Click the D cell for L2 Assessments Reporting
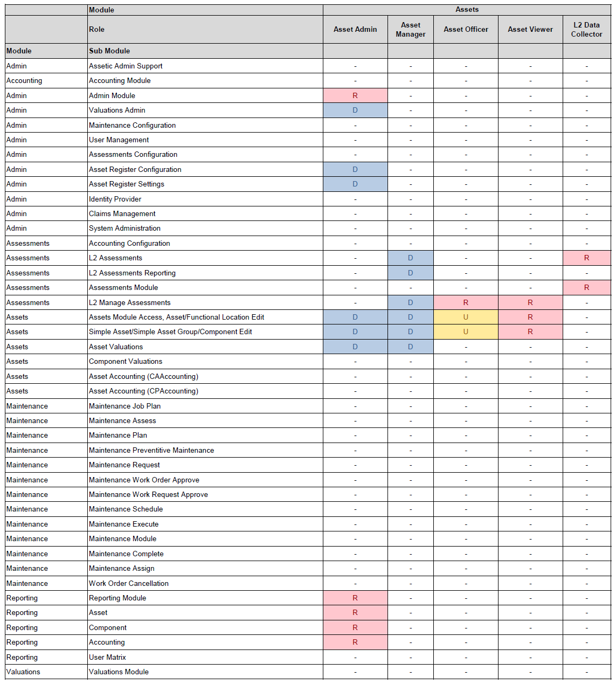The image size is (616, 684). [411, 273]
